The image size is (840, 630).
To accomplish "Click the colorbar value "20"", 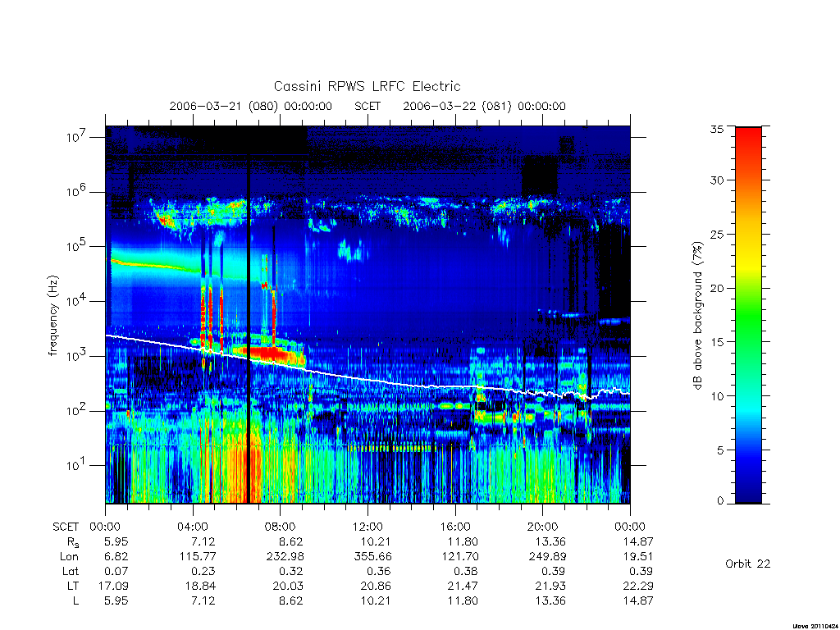I will 717,288.
